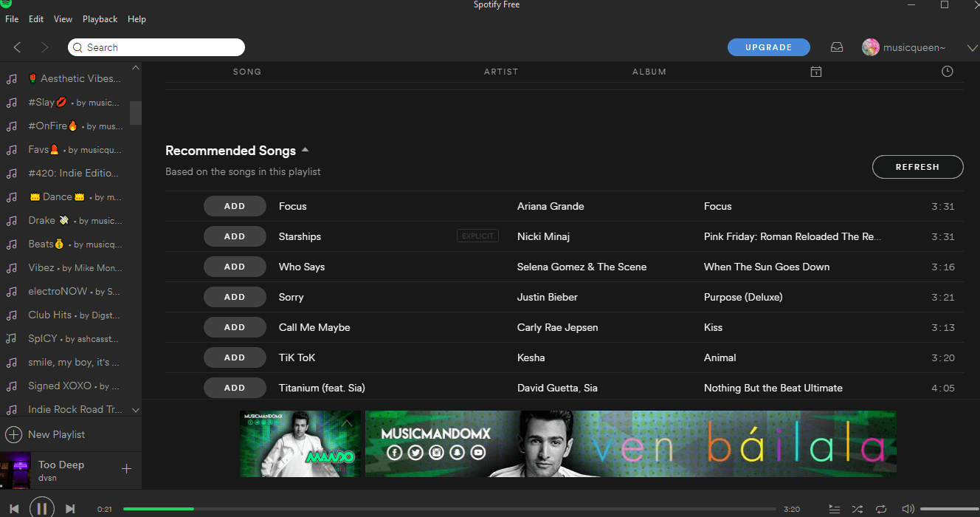Click the musicqueen~ profile avatar
The image size is (980, 517).
(871, 47)
